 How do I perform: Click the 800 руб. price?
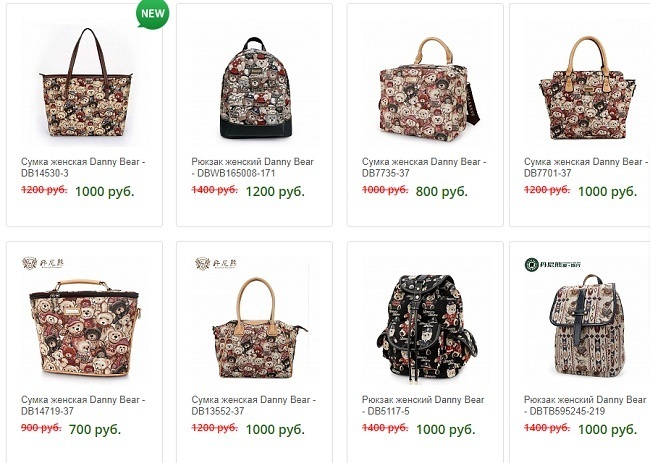click(x=441, y=191)
